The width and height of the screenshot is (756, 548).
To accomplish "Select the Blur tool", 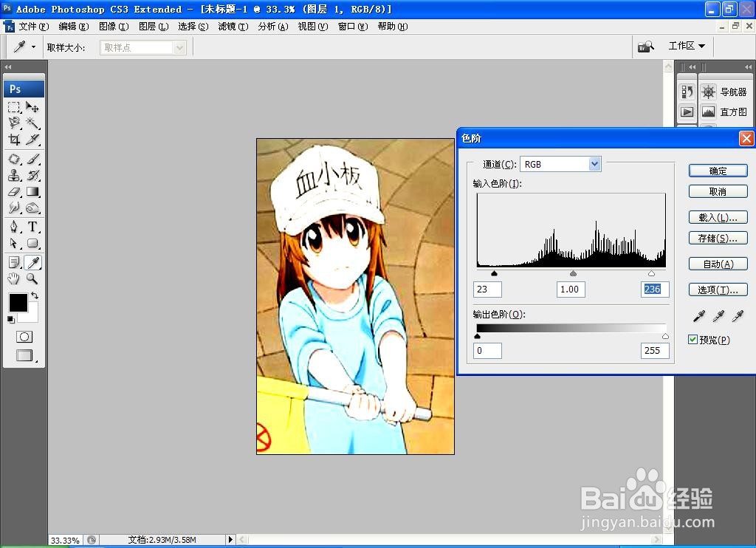I will (15, 208).
